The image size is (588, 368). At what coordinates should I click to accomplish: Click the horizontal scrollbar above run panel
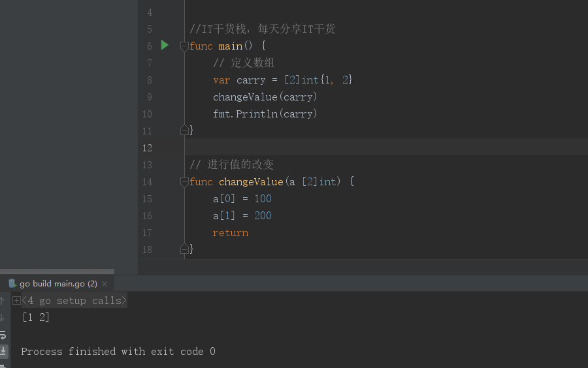[57, 271]
